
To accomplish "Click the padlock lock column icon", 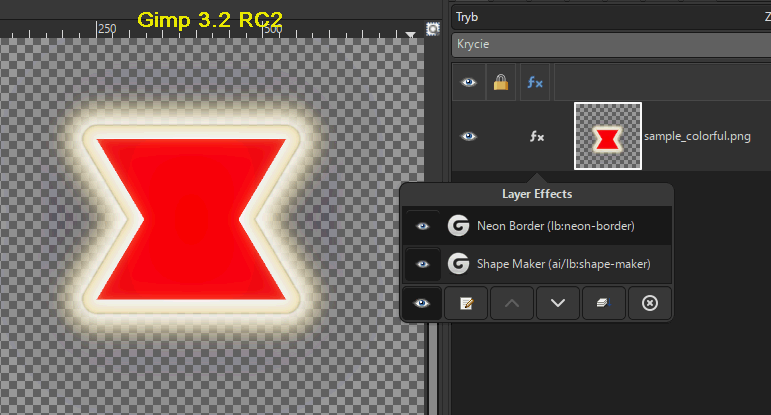I will (x=500, y=83).
